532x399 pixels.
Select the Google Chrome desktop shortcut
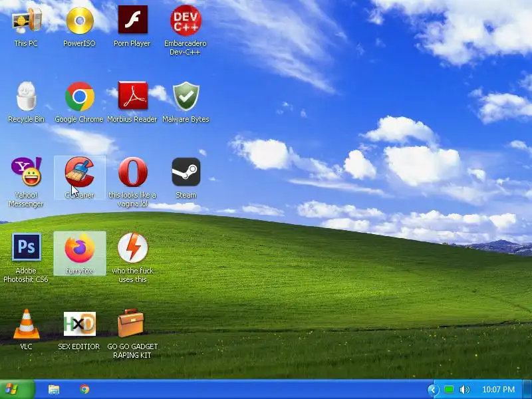tap(80, 96)
